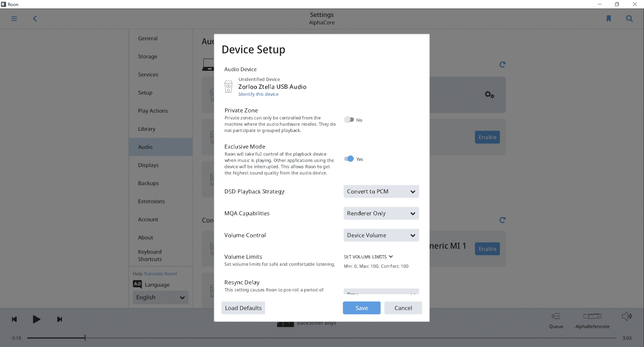The width and height of the screenshot is (644, 347).
Task: Open Play Actions settings
Action: tap(161, 111)
